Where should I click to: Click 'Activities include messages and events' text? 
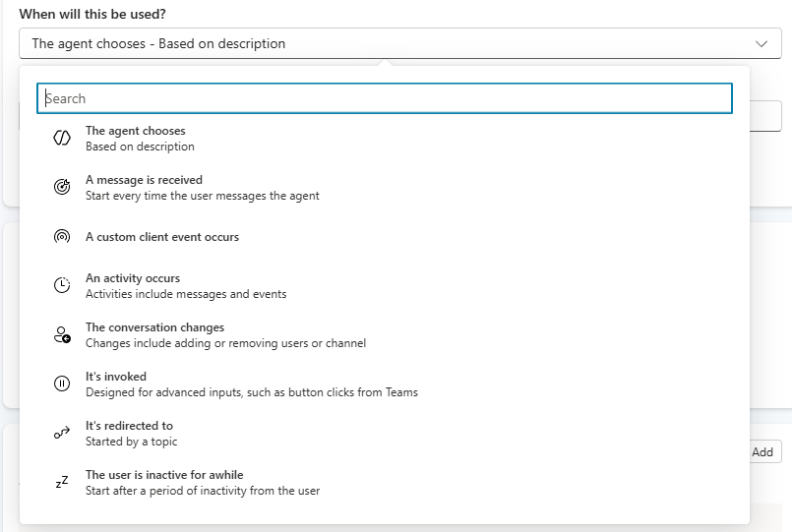tap(186, 294)
